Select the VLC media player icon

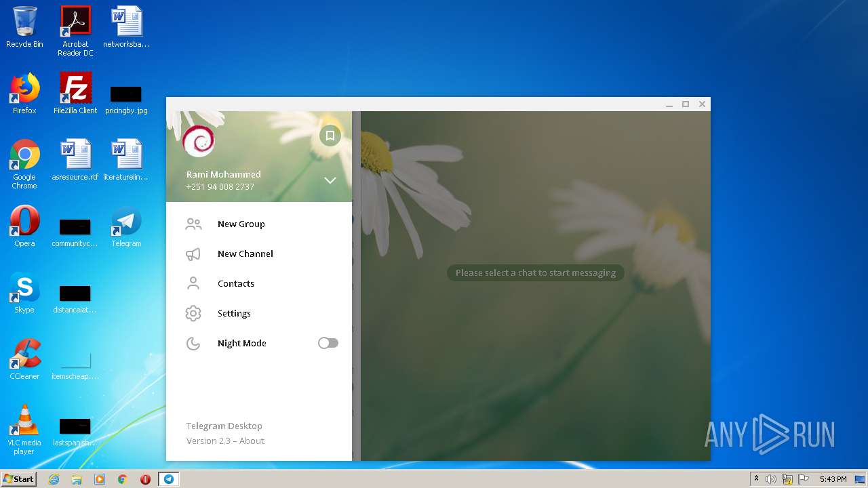pos(24,430)
